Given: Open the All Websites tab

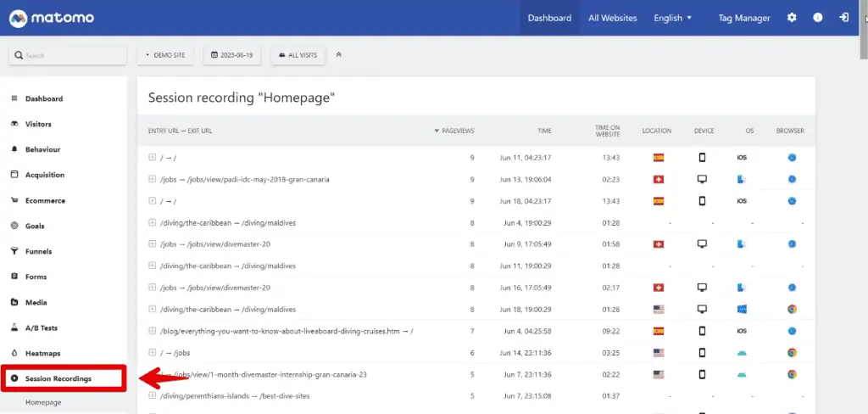Looking at the screenshot, I should pyautogui.click(x=612, y=18).
